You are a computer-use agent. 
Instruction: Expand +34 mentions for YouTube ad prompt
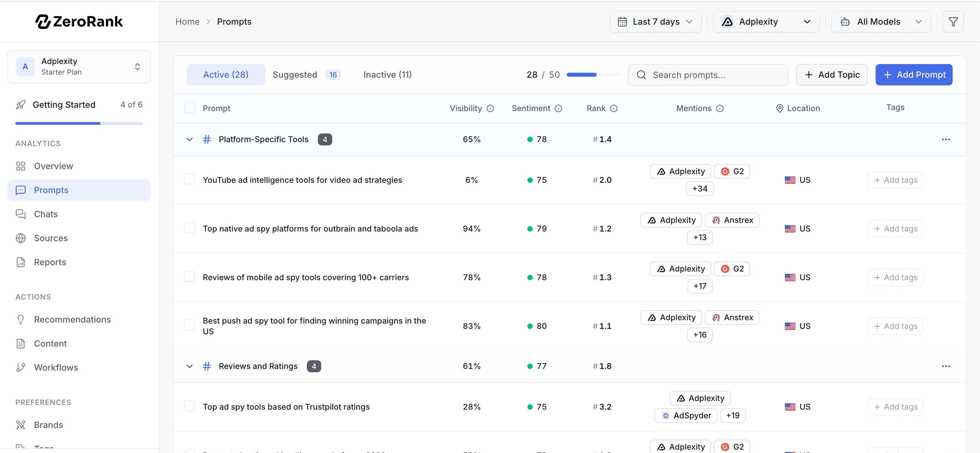pyautogui.click(x=699, y=189)
